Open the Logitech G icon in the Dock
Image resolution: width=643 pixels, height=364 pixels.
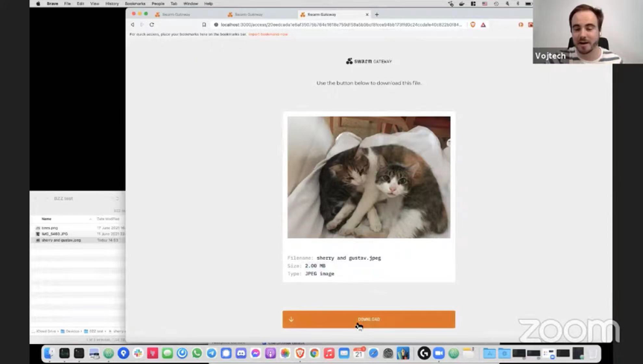[424, 353]
